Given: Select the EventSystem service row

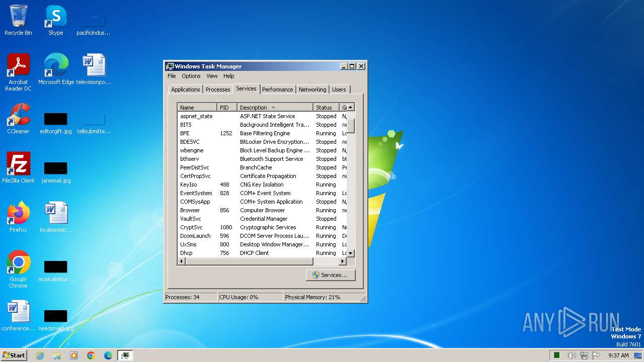Looking at the screenshot, I should [x=262, y=193].
